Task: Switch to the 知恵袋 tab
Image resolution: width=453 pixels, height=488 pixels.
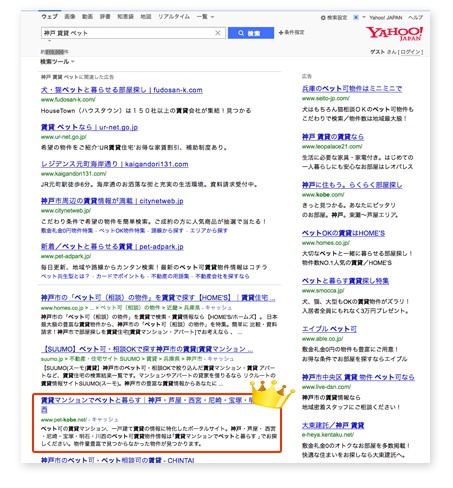Action: [x=125, y=16]
